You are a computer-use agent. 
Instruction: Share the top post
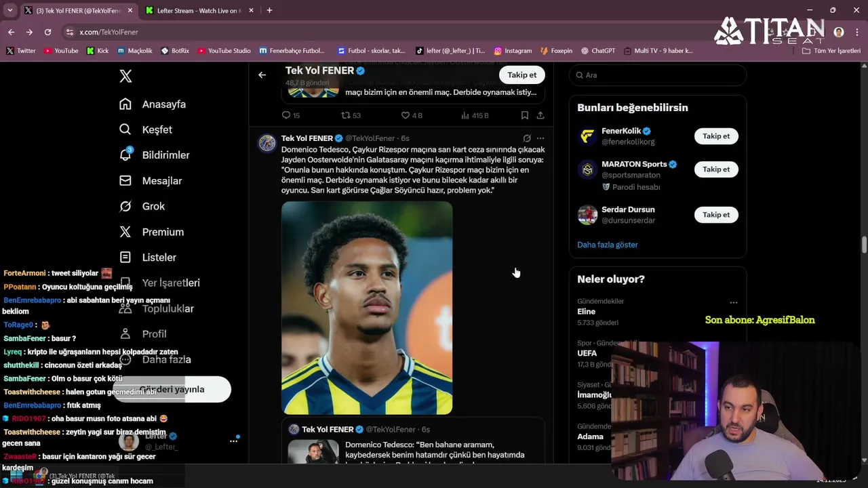(x=540, y=115)
